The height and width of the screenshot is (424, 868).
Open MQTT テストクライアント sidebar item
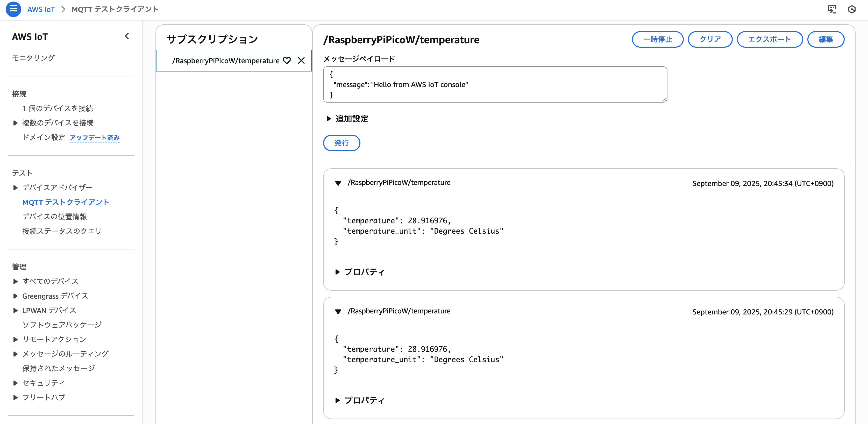pos(66,202)
